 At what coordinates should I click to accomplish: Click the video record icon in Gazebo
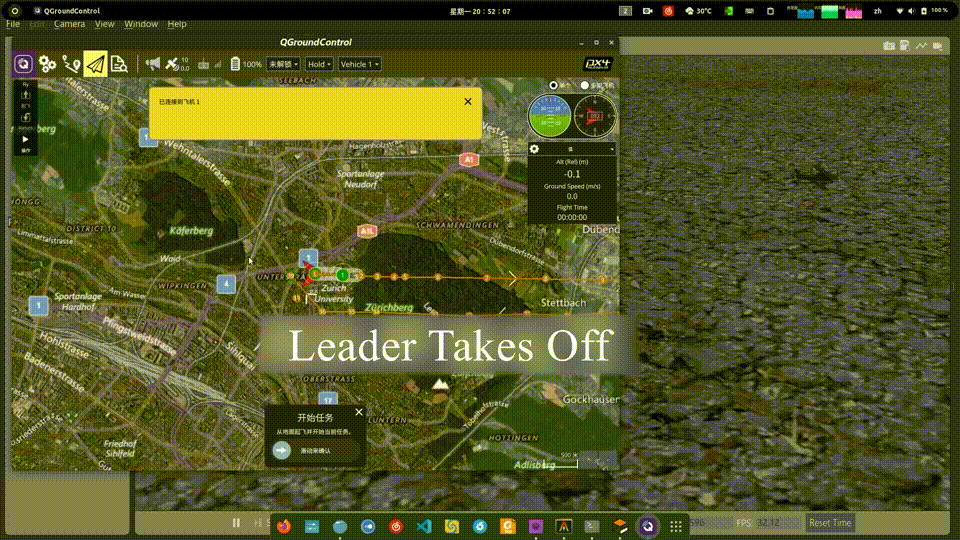937,46
